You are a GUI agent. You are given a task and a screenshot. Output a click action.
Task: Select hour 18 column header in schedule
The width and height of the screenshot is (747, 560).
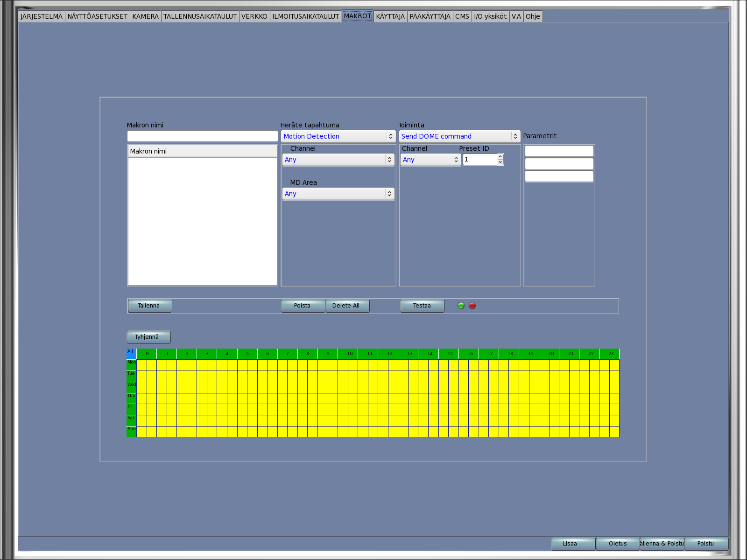pos(509,354)
